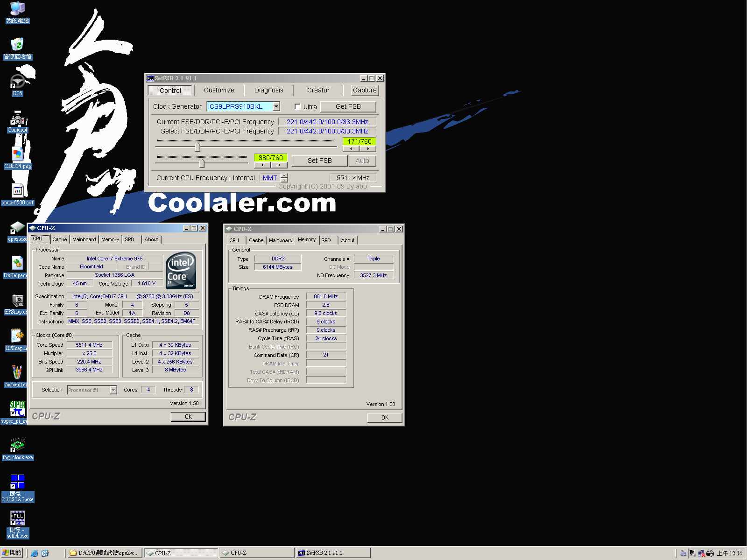Click the DRAM Frequency 881.8 MHz value
The height and width of the screenshot is (560, 747).
tap(326, 296)
